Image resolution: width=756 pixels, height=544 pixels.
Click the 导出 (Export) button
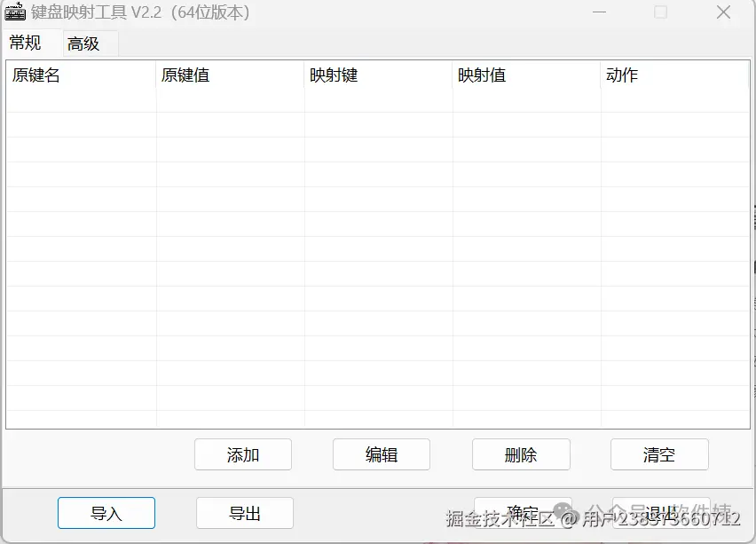click(244, 512)
